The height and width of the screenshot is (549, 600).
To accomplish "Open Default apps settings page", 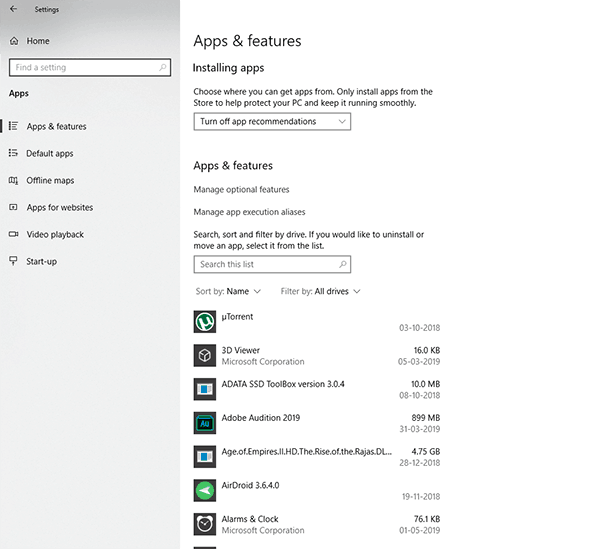I will [x=50, y=153].
